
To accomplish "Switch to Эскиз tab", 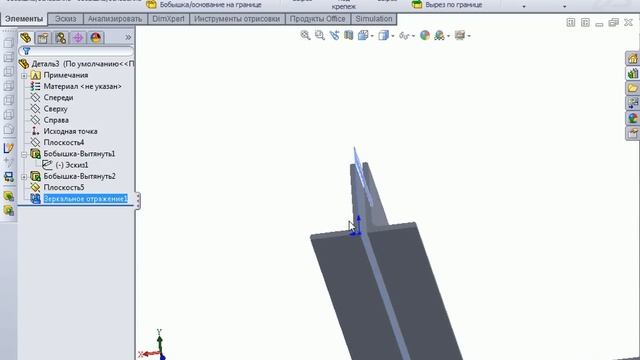I will (x=66, y=19).
